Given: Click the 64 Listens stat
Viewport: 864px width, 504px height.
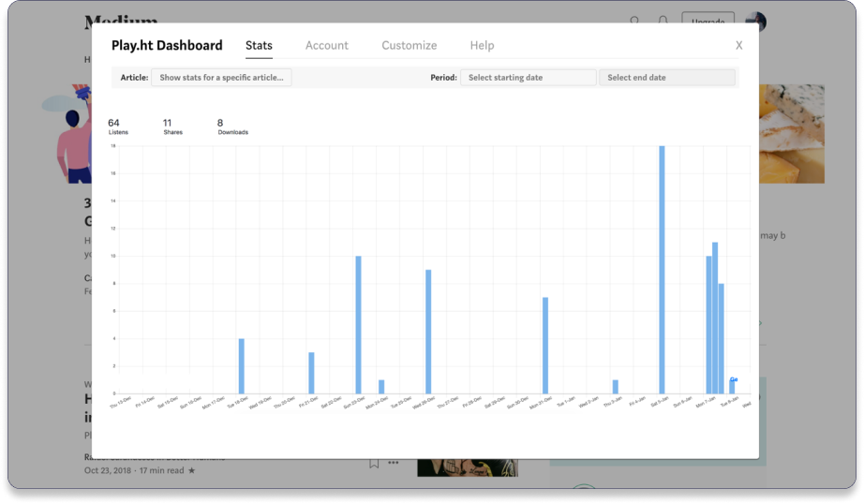Looking at the screenshot, I should point(117,126).
